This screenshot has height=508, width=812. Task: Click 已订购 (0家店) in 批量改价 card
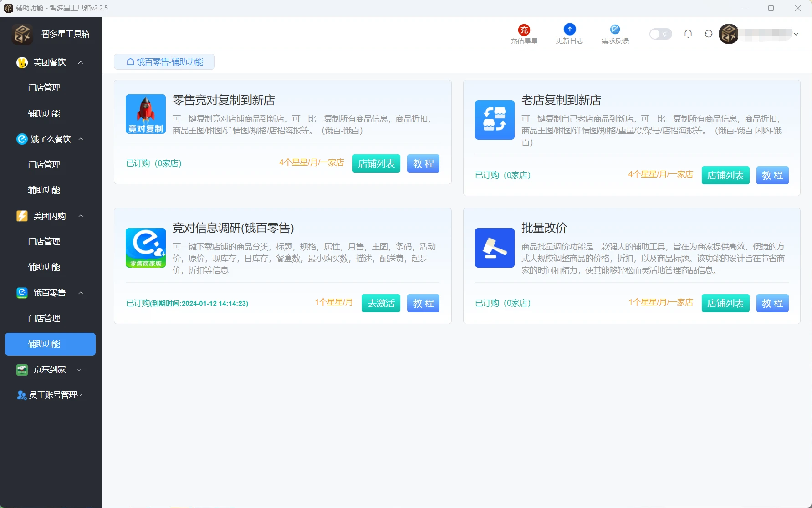point(503,303)
